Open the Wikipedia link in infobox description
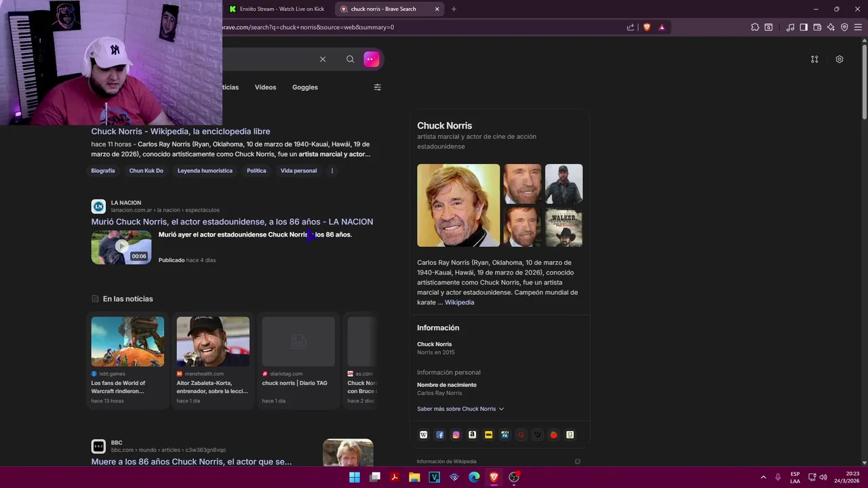The image size is (868, 488). [x=460, y=302]
